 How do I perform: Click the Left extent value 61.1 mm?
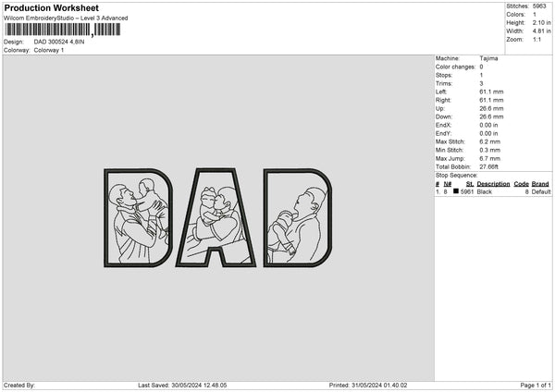[x=491, y=92]
